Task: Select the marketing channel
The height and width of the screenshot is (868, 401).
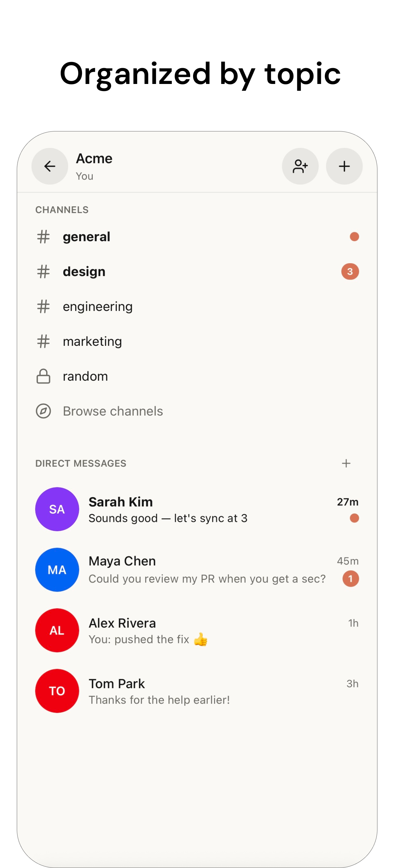Action: [x=197, y=341]
